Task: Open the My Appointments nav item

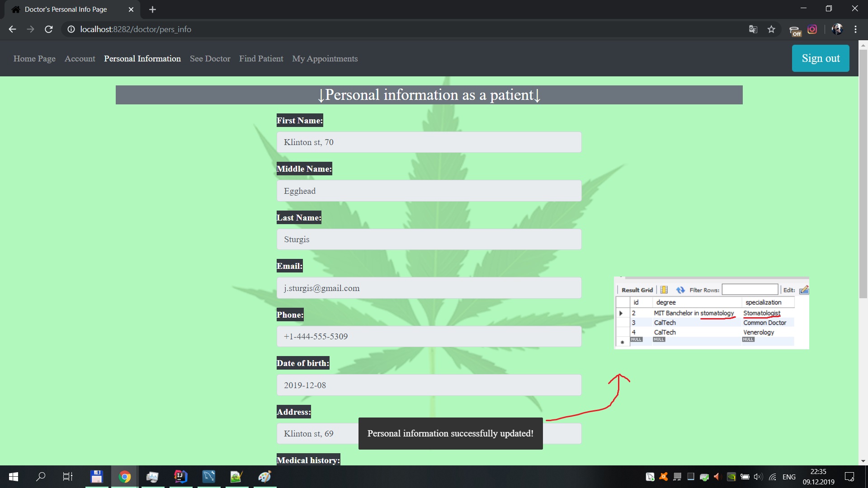Action: click(325, 59)
